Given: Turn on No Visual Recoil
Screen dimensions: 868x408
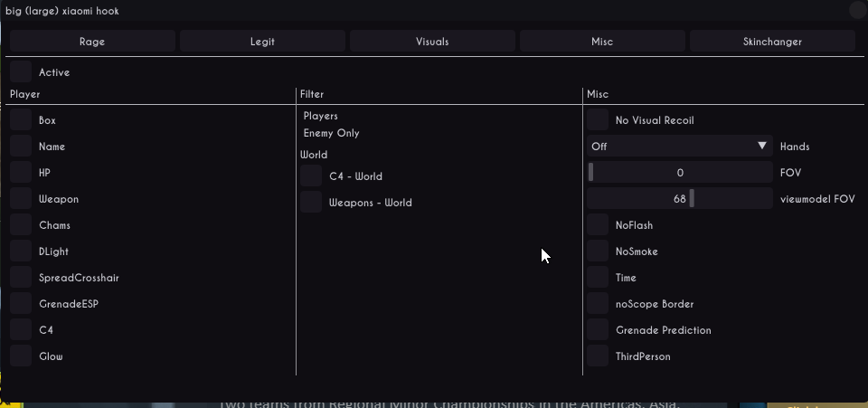Looking at the screenshot, I should pyautogui.click(x=598, y=120).
